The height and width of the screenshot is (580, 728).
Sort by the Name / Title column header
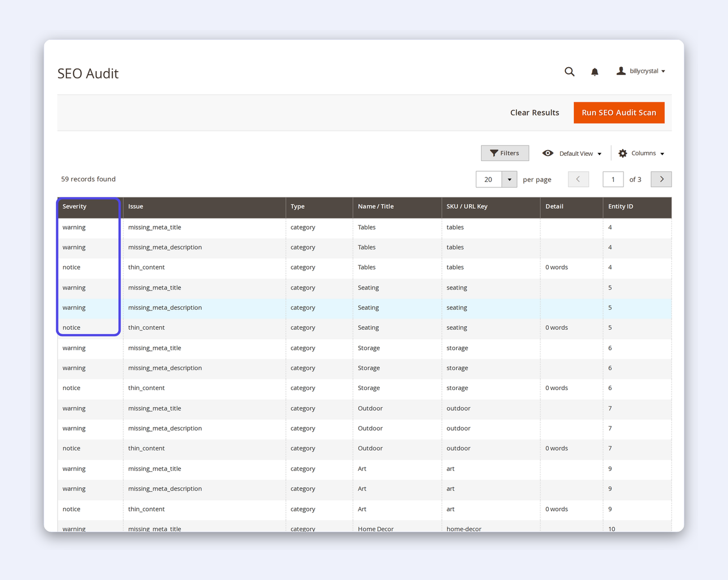[x=397, y=207]
